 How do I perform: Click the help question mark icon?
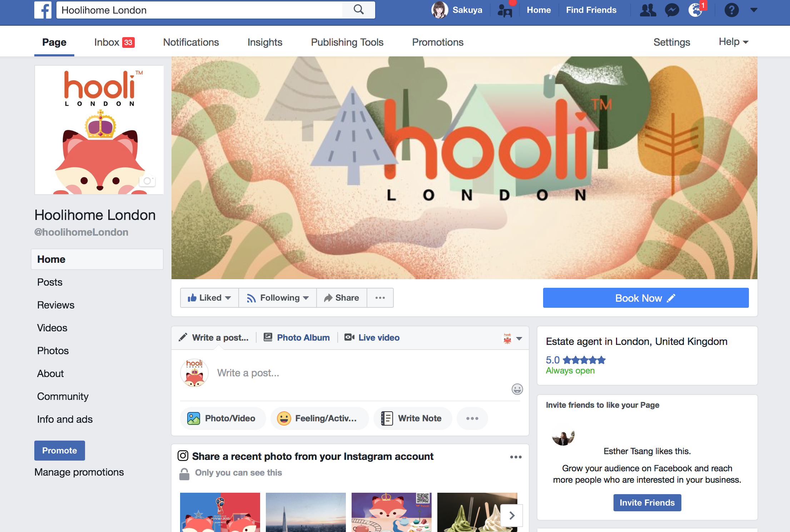[731, 10]
